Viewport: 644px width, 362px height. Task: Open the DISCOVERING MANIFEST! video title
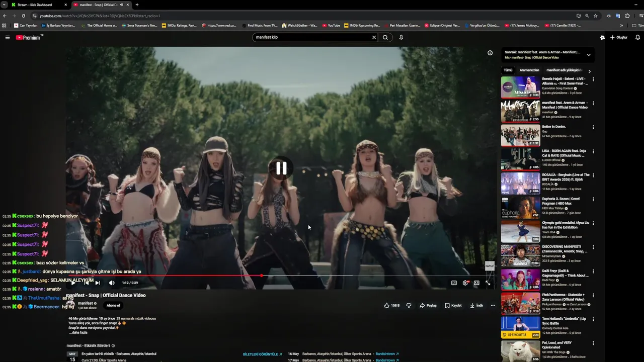click(565, 249)
